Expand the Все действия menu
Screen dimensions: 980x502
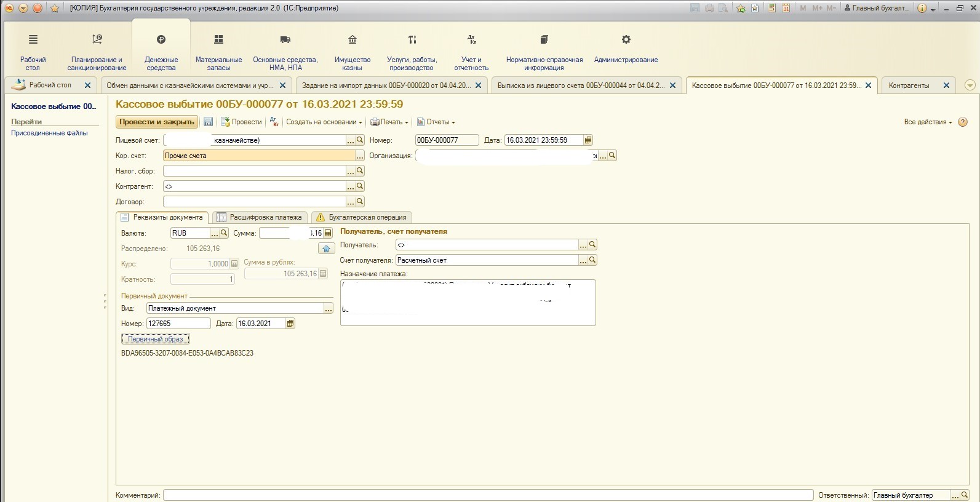click(928, 122)
